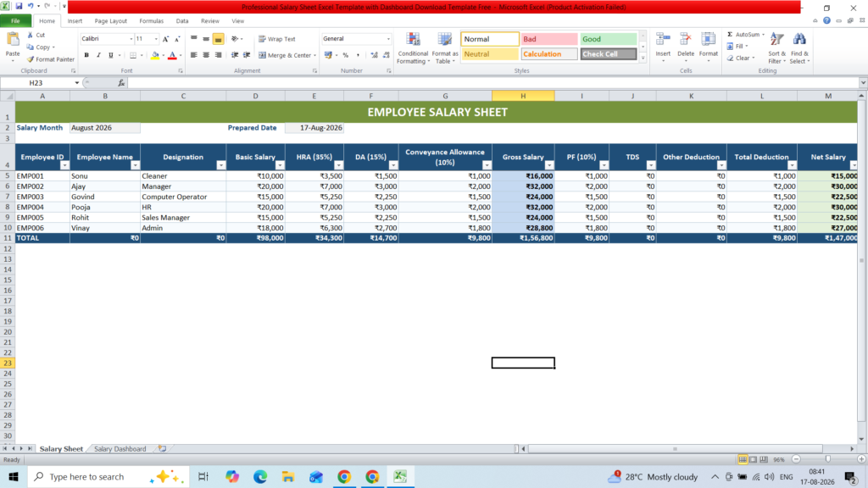This screenshot has width=868, height=488.
Task: Apply the Fill Color bucket
Action: pyautogui.click(x=155, y=55)
